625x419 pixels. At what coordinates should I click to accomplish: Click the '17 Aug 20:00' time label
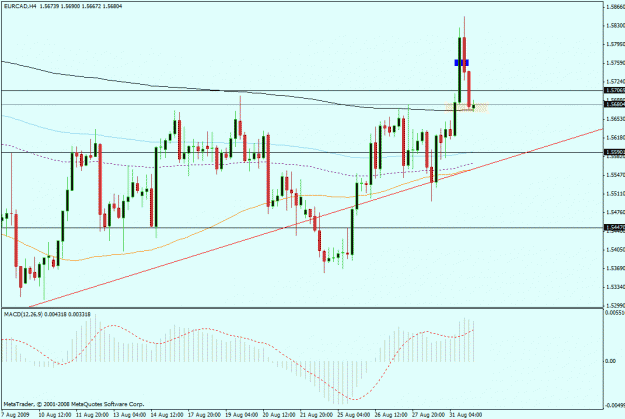[x=204, y=415]
